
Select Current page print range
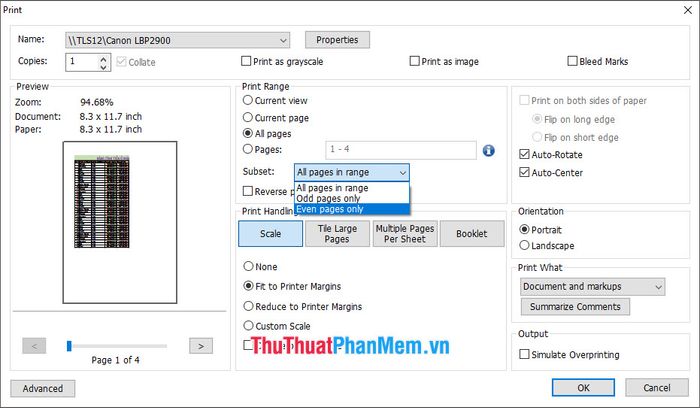pos(248,117)
